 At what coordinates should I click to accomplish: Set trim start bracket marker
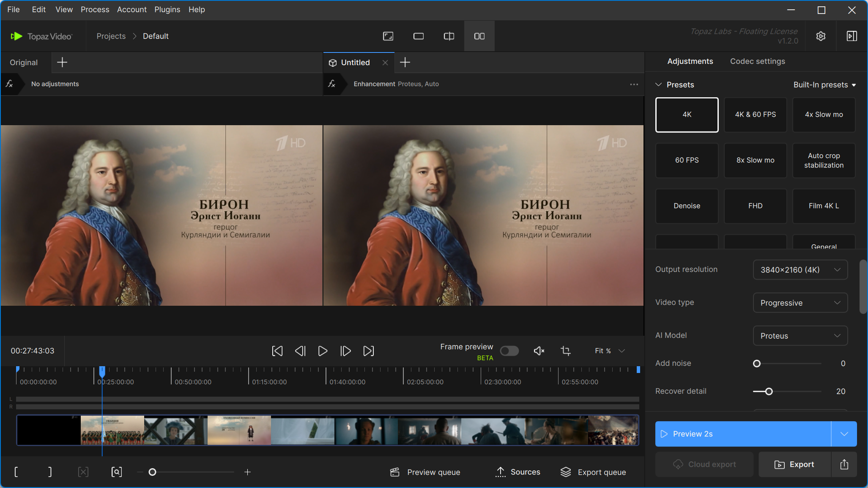pyautogui.click(x=16, y=472)
